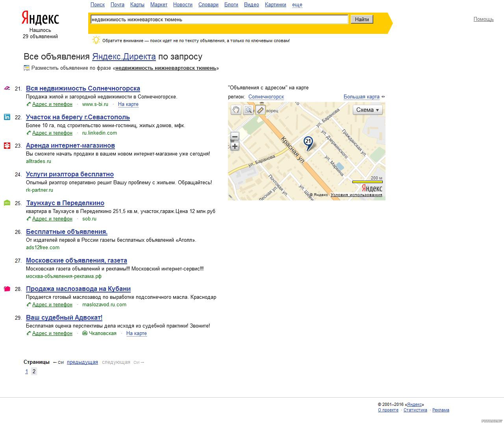
Task: Click green favicon beside Таунхаус в Переделкино
Action: point(7,203)
